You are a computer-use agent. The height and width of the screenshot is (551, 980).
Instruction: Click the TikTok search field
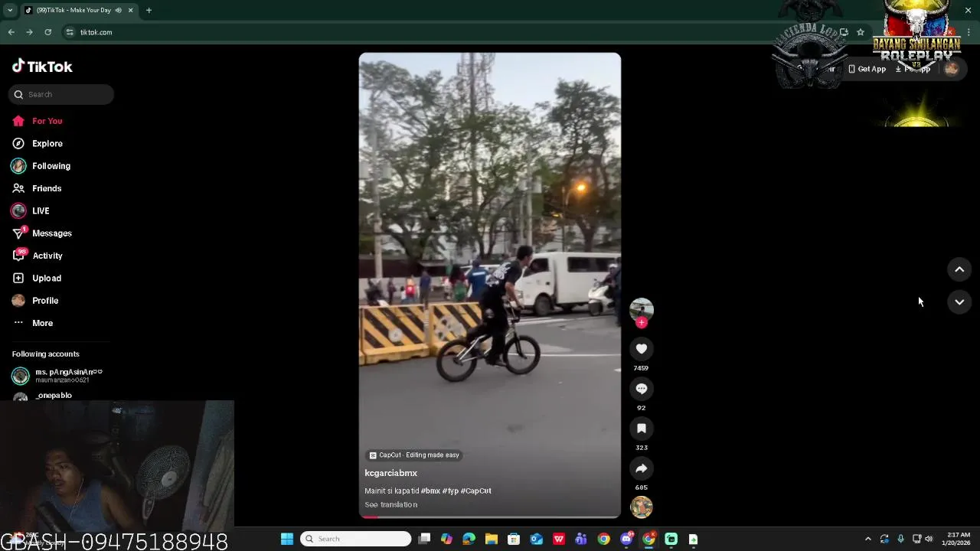[x=61, y=94]
